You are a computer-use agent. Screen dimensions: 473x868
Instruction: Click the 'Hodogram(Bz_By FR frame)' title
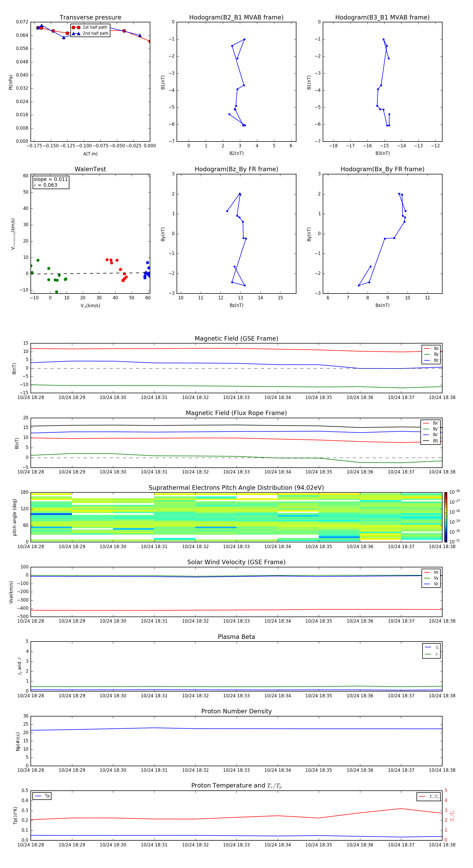pos(236,169)
